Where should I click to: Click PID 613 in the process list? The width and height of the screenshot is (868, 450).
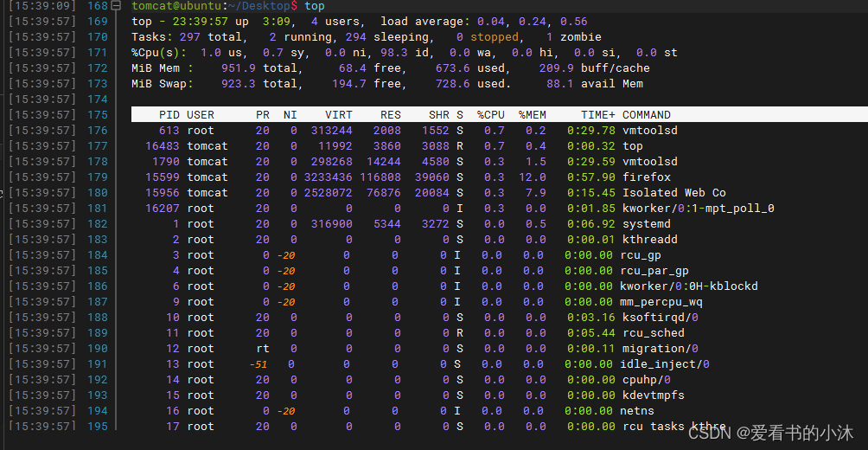click(169, 131)
